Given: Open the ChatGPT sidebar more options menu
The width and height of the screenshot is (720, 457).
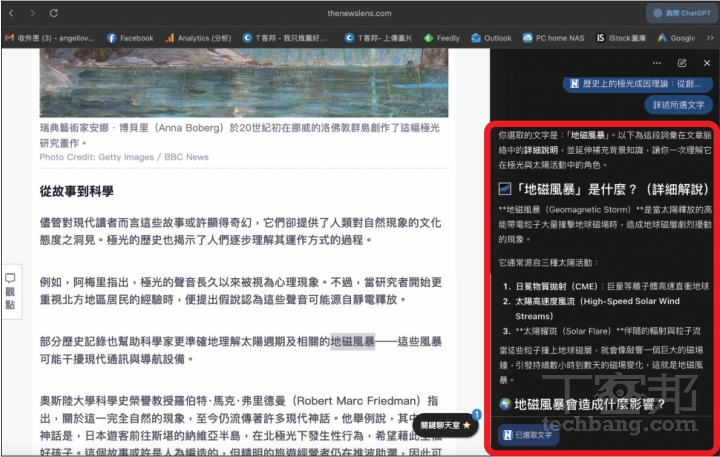Looking at the screenshot, I should pos(657,63).
